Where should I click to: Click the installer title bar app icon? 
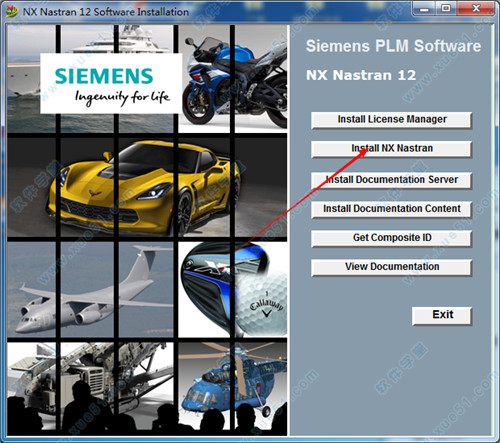coord(11,11)
